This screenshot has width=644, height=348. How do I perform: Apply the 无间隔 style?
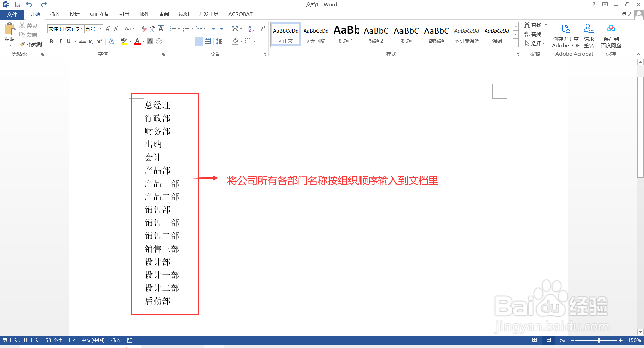coord(316,34)
